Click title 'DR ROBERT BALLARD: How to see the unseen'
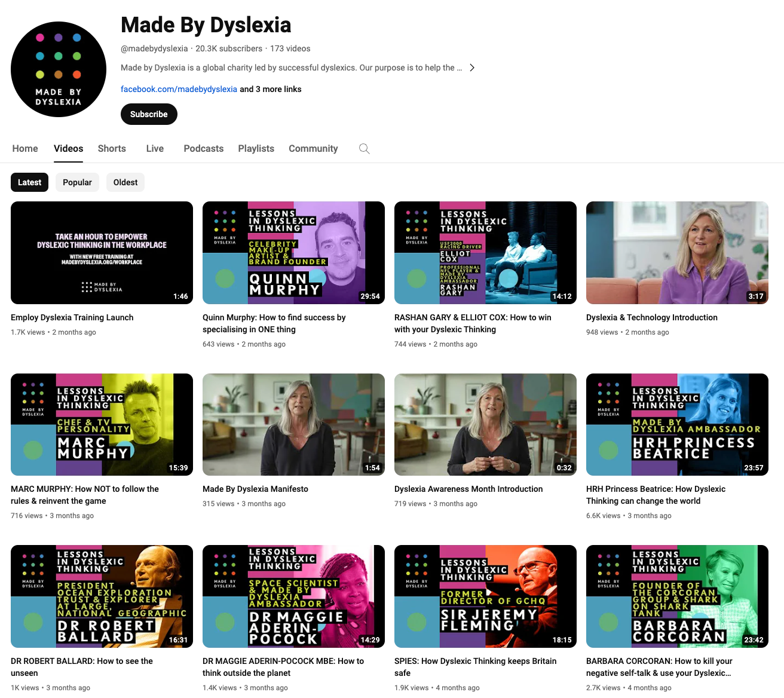Screen dimensions: 784x698 (82, 667)
